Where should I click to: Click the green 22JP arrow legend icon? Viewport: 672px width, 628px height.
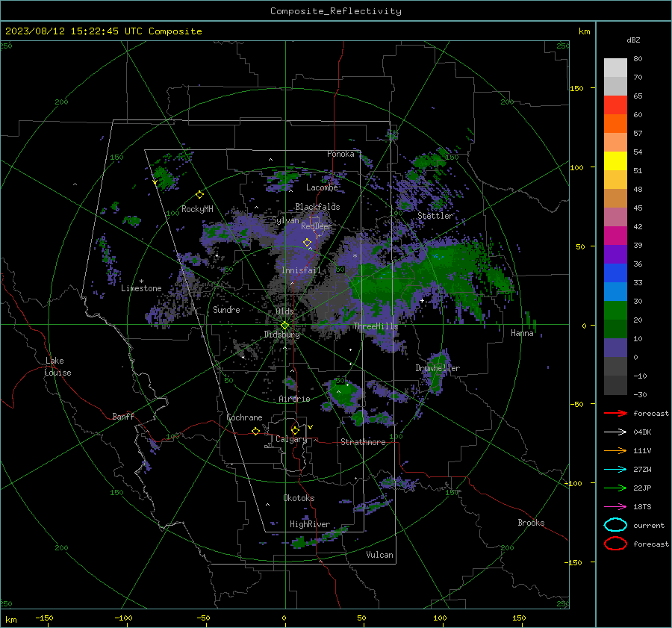click(x=615, y=488)
